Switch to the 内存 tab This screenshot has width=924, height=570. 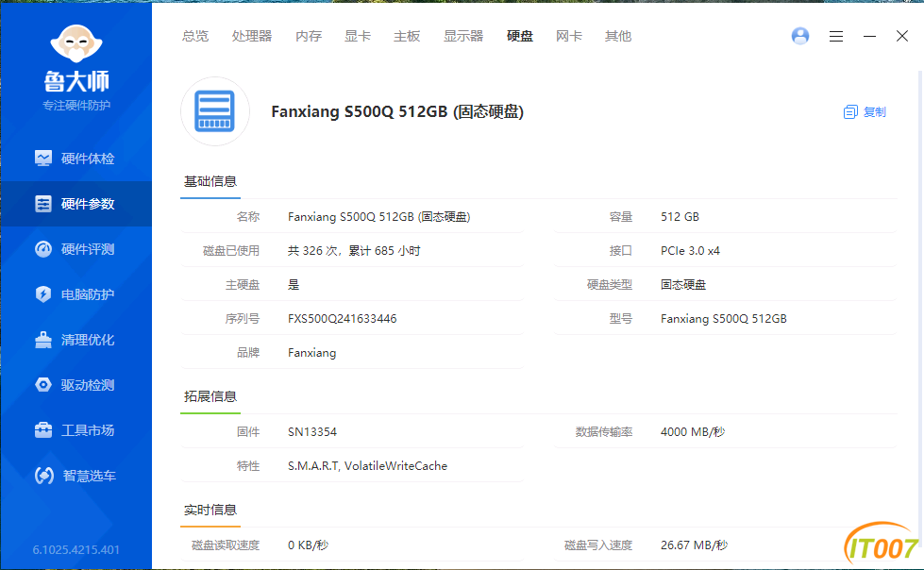[309, 36]
